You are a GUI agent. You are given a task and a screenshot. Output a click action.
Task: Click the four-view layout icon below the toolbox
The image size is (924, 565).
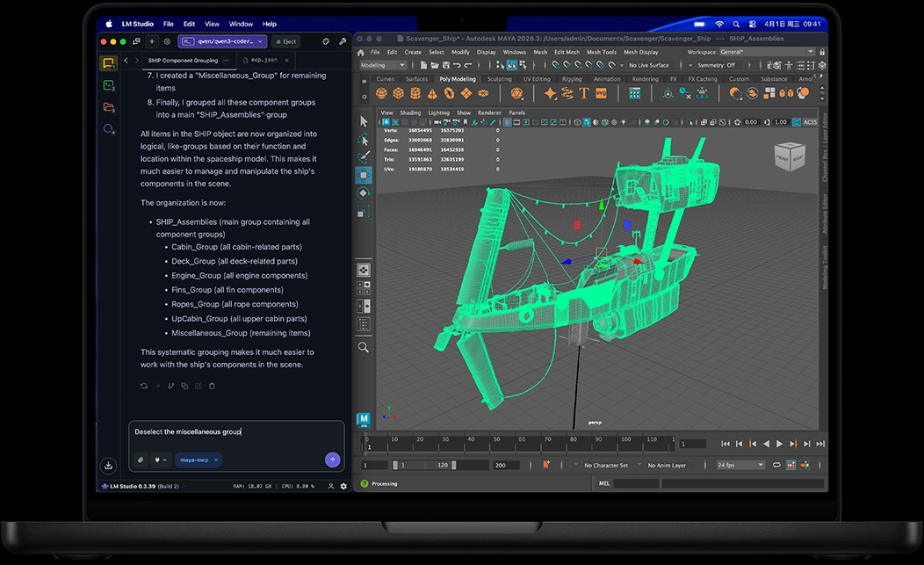364,287
